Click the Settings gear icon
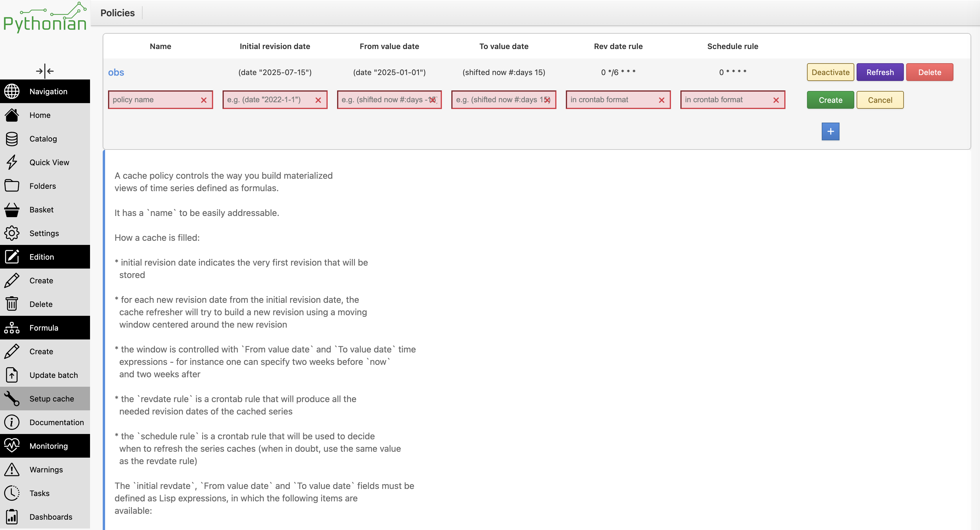980x530 pixels. 12,233
